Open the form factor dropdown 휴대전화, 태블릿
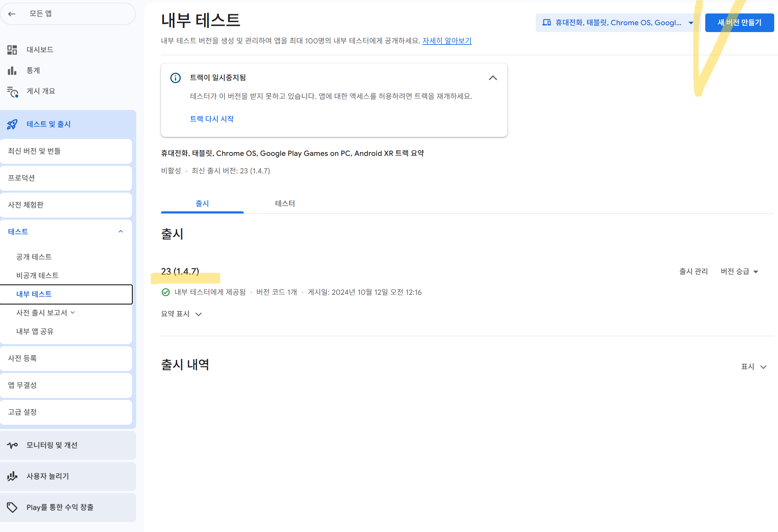This screenshot has height=532, width=778. click(x=618, y=23)
